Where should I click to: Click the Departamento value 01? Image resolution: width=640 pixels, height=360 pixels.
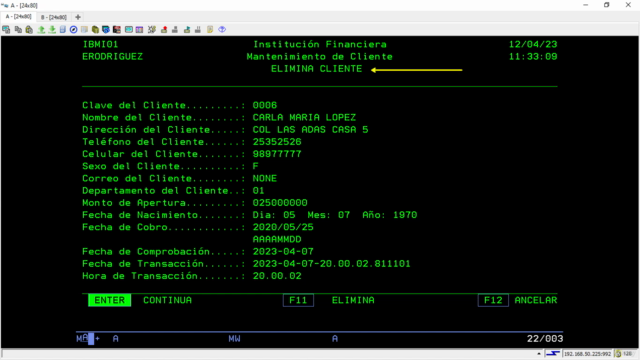tap(258, 191)
